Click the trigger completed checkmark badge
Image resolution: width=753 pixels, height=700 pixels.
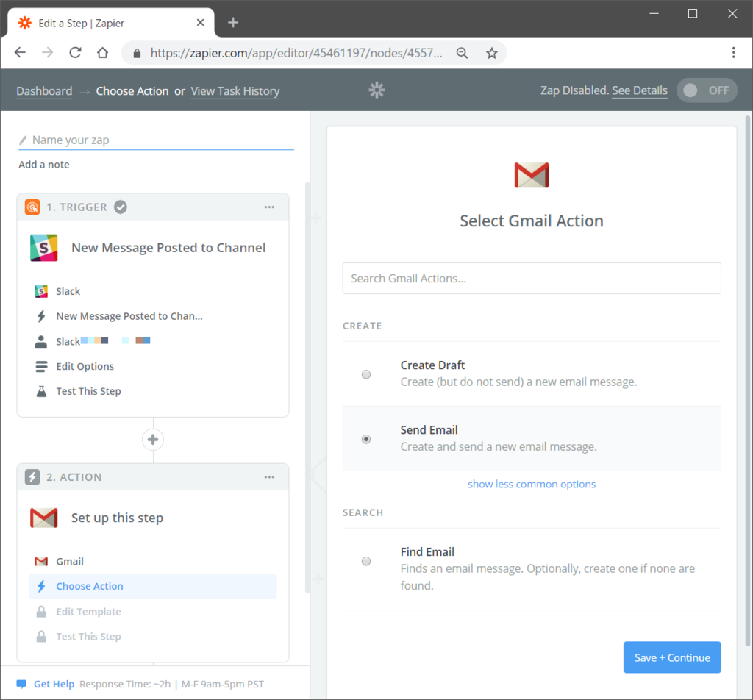tap(121, 207)
